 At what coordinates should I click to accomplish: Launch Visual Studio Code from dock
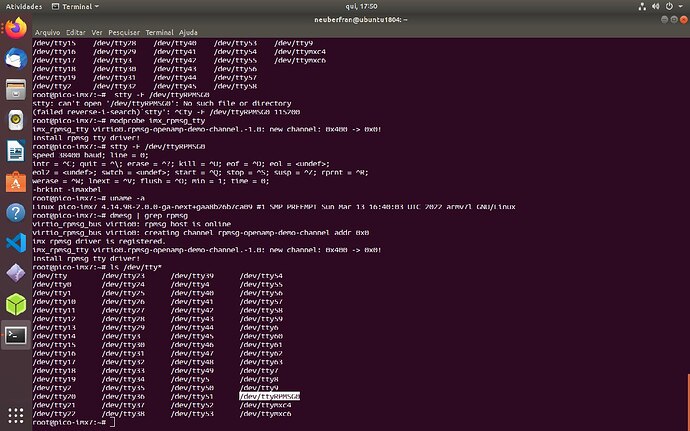(x=15, y=243)
